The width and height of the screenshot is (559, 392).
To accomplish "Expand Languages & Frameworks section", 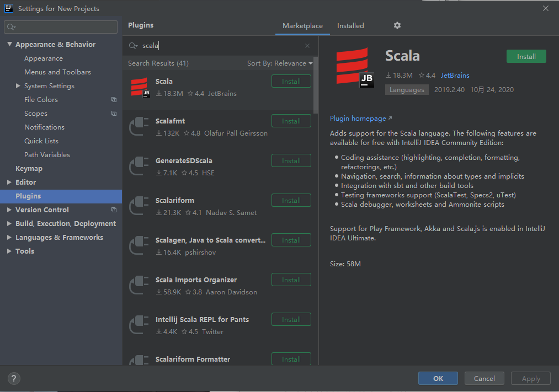I will click(x=9, y=237).
